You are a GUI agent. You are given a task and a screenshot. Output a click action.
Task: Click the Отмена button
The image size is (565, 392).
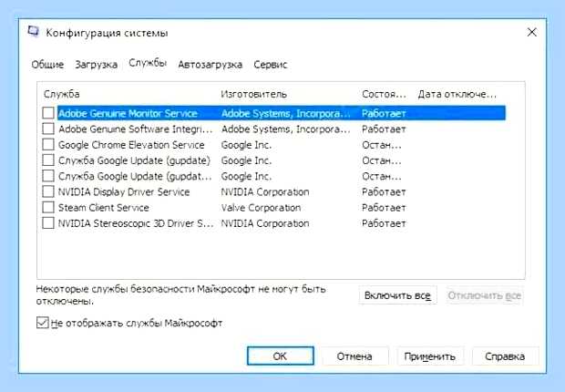coord(354,356)
